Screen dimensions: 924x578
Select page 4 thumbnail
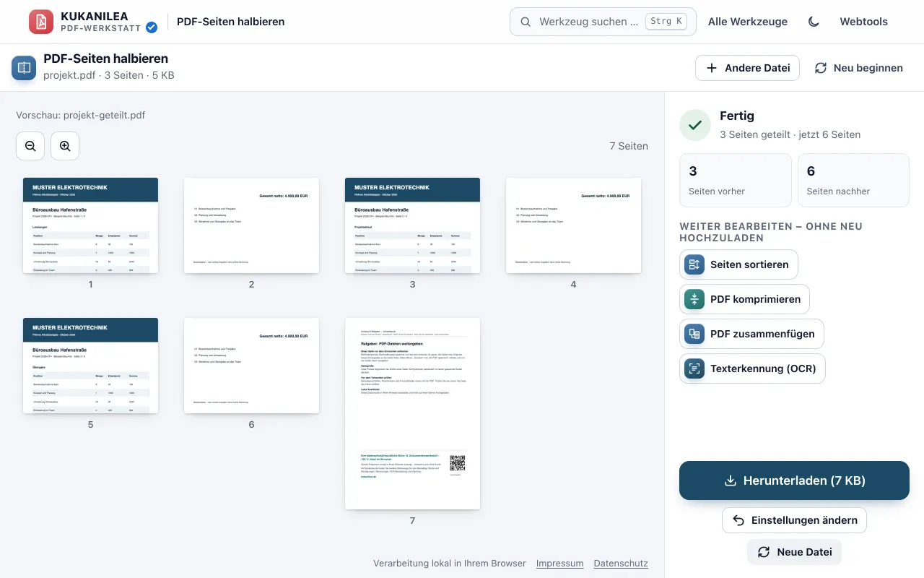(573, 225)
